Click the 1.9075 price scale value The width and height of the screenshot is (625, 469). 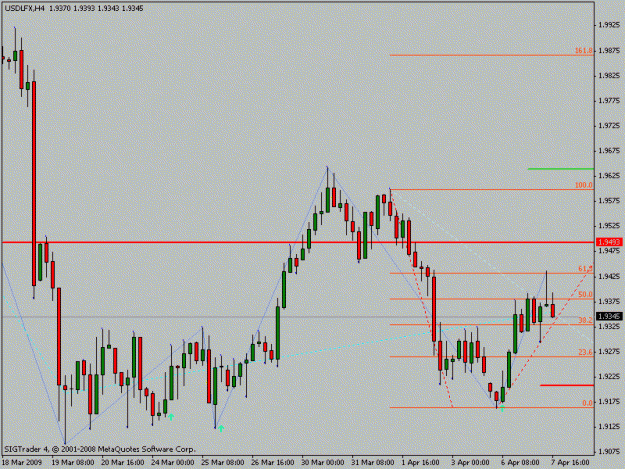tap(609, 452)
